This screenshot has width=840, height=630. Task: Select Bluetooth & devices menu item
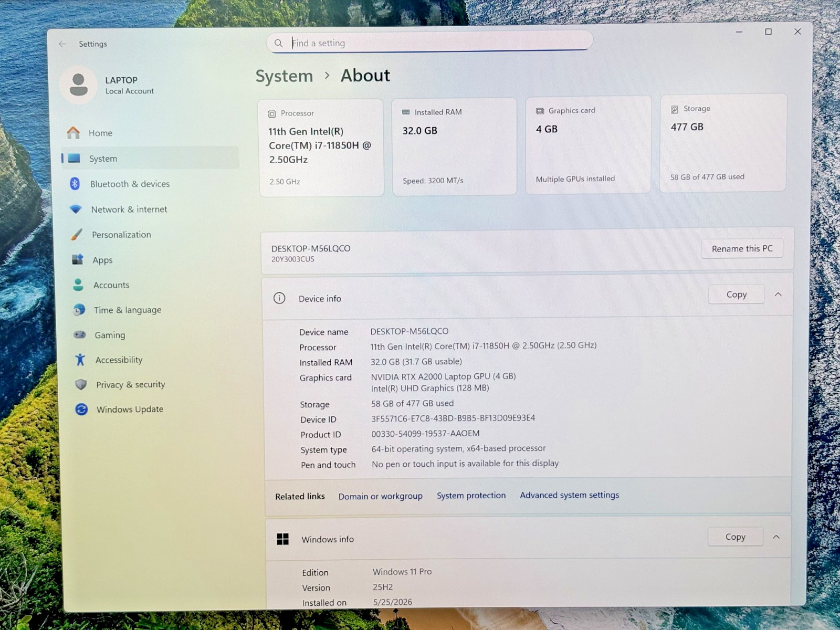click(x=151, y=184)
